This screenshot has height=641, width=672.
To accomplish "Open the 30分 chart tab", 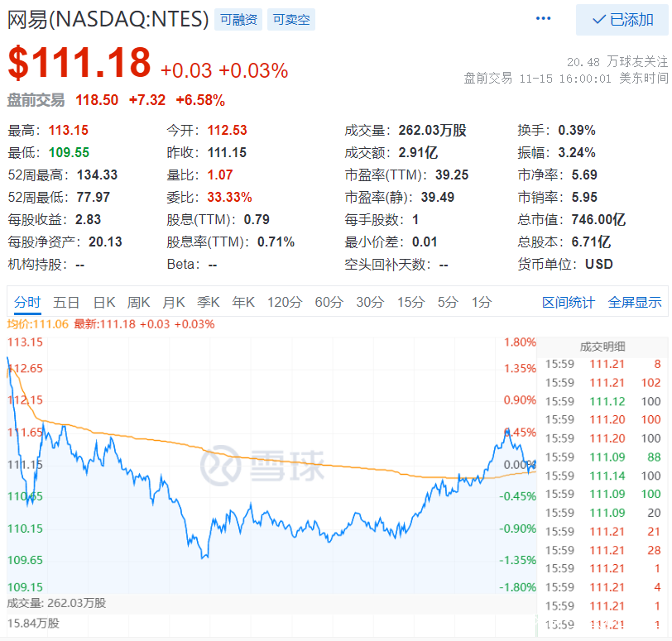I will [370, 302].
